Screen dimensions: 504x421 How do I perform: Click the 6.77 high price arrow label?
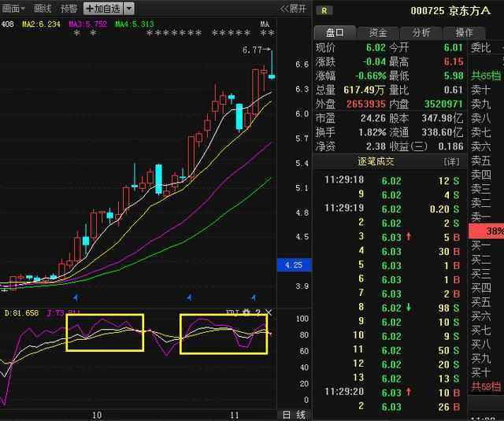(256, 50)
